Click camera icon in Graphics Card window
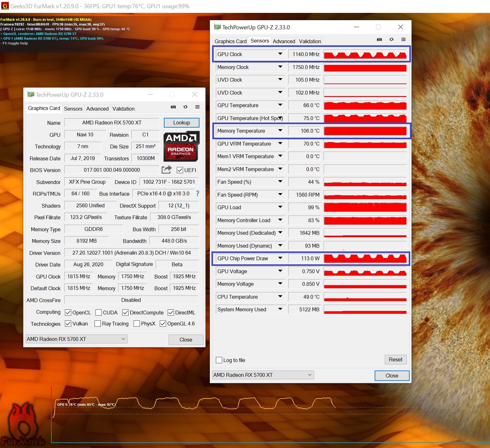Image resolution: width=490 pixels, height=448 pixels. [x=173, y=107]
